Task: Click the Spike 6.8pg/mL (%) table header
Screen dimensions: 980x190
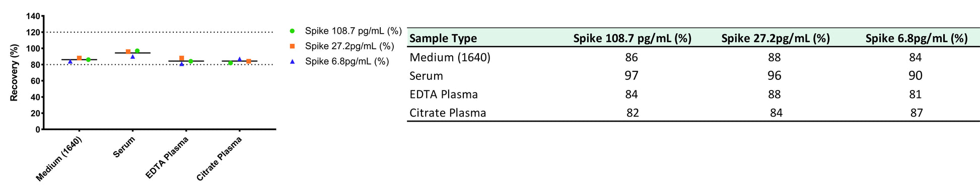Action: 917,38
